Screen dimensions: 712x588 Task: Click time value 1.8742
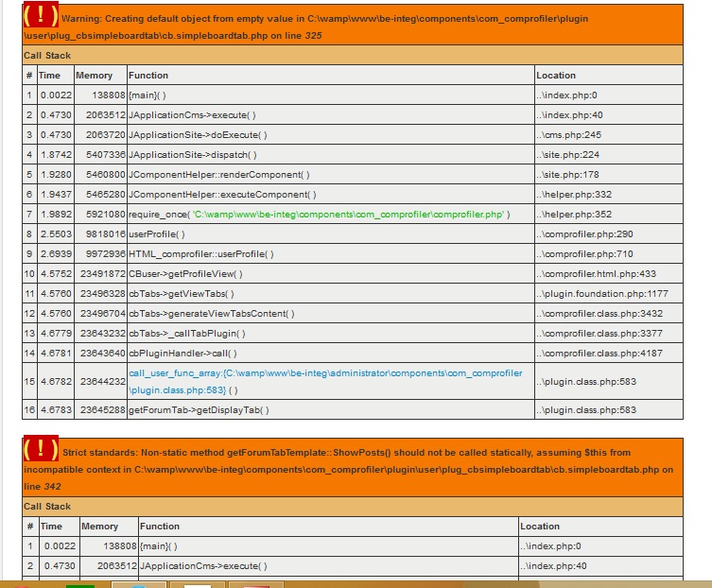[56, 155]
